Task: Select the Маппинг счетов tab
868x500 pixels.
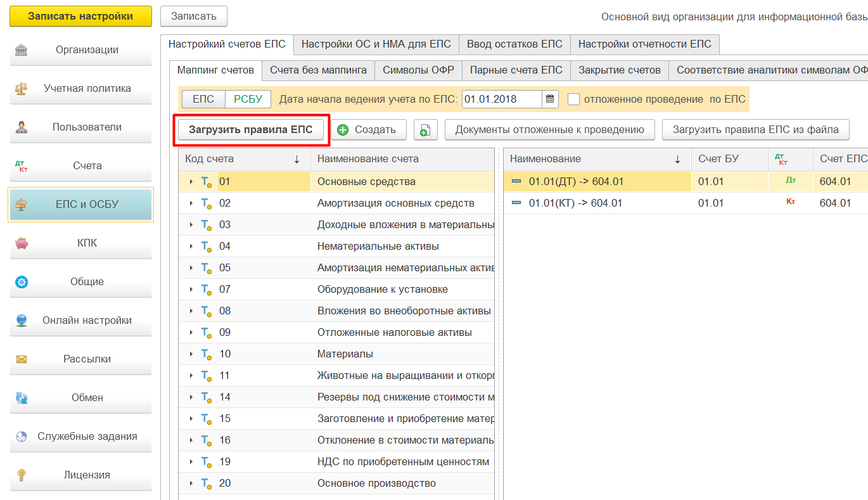Action: coord(215,70)
